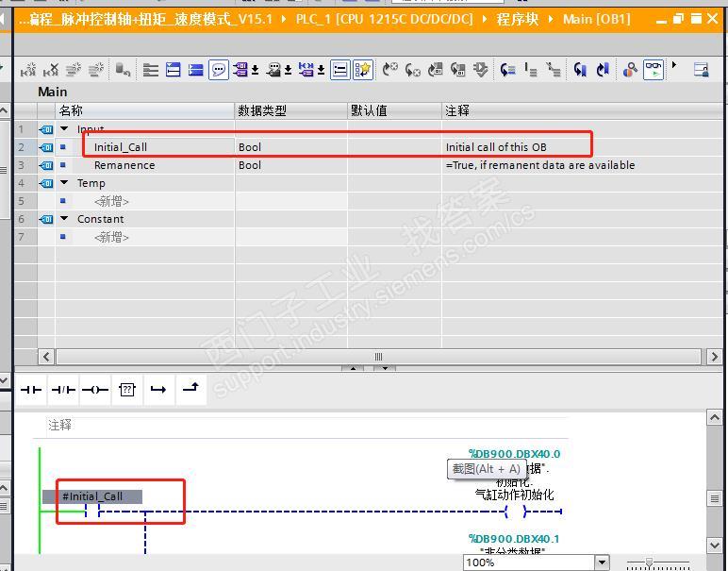The image size is (728, 571).
Task: Open the 100% zoom level dropdown
Action: coord(602,563)
